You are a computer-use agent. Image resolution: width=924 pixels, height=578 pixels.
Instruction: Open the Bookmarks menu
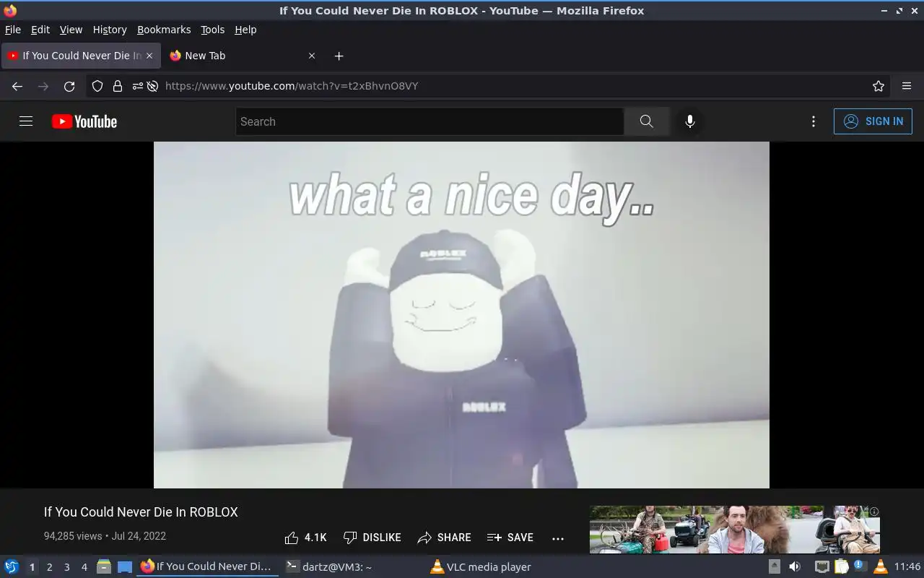[164, 30]
